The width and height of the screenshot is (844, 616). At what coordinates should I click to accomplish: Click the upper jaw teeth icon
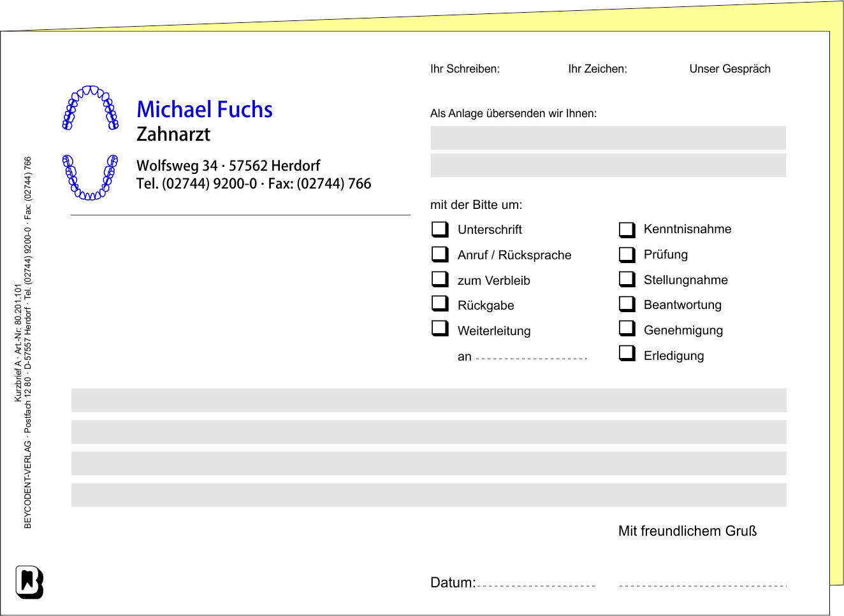tap(91, 108)
